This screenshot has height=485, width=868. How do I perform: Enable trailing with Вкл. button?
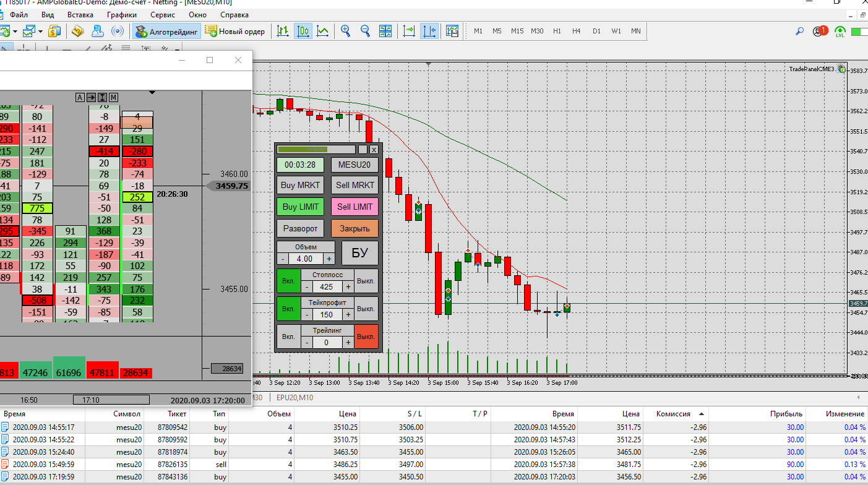[x=288, y=337]
